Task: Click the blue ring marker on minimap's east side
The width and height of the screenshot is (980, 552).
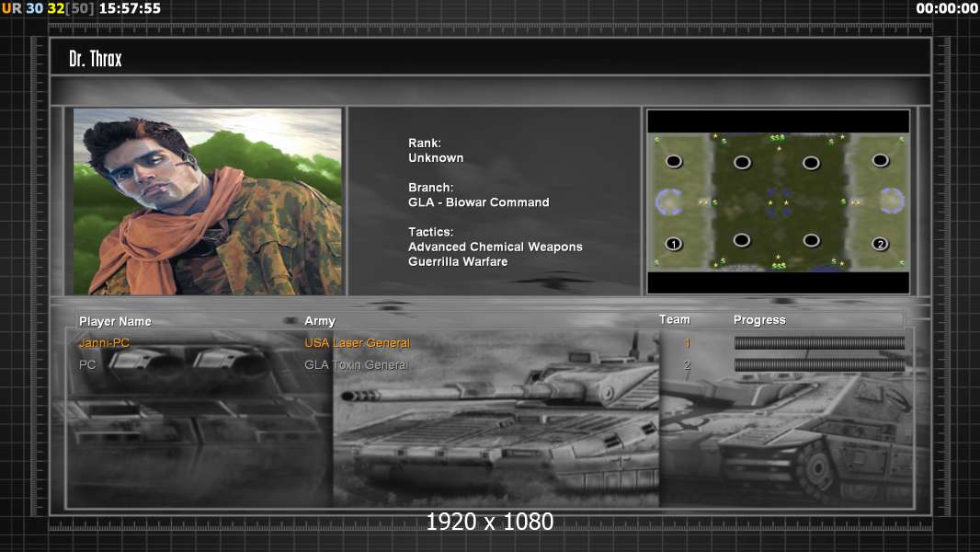Action: pyautogui.click(x=892, y=201)
